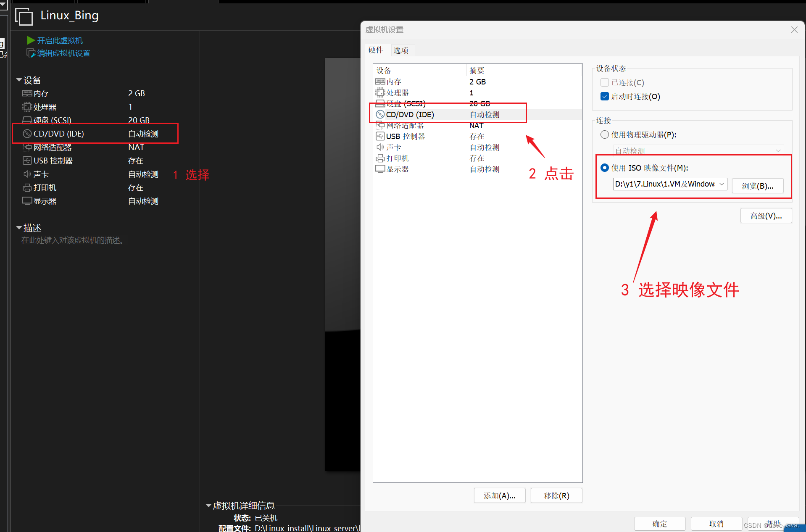806x532 pixels.
Task: Click sound card icon in settings dialog
Action: tap(380, 147)
